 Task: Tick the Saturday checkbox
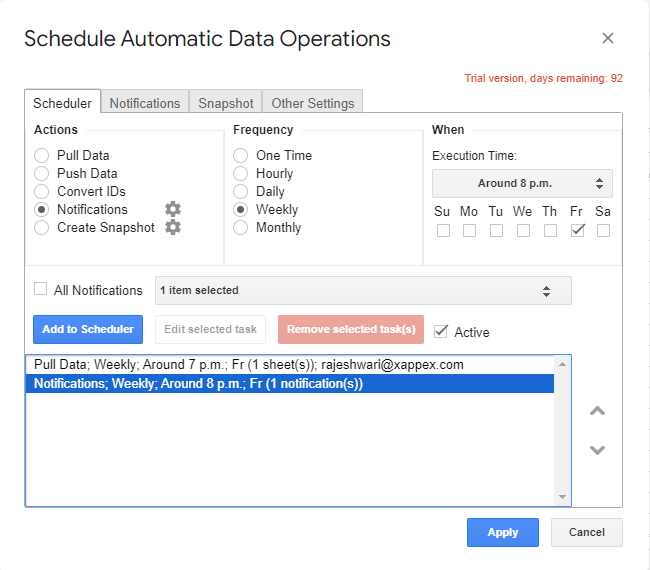603,230
